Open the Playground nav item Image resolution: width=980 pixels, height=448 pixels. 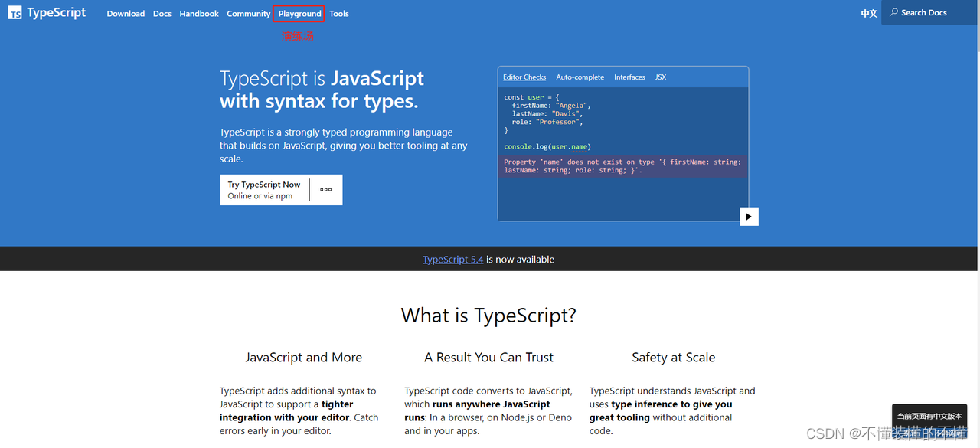pos(299,14)
